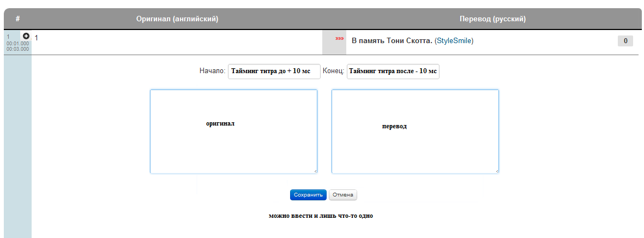Click the '#' column header
Image resolution: width=644 pixels, height=238 pixels.
pos(17,19)
